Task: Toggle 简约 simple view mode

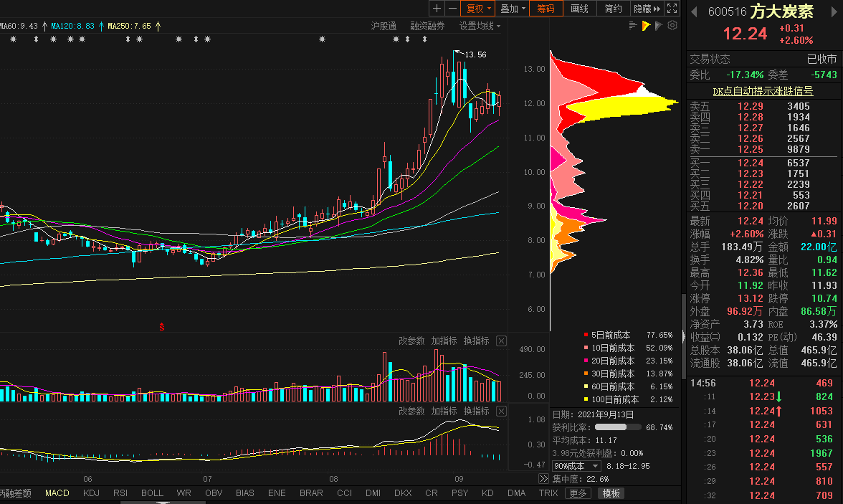Action: 613,9
